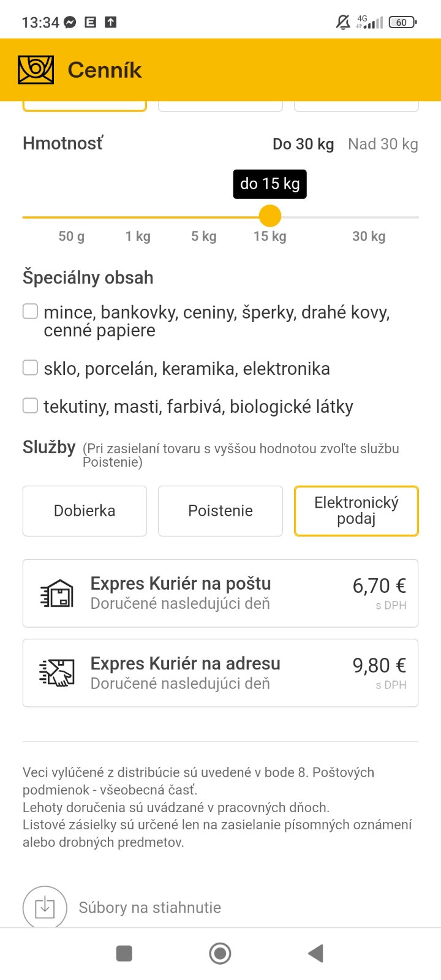This screenshot has height=980, width=441.
Task: Select the Poistenie service button
Action: (221, 511)
